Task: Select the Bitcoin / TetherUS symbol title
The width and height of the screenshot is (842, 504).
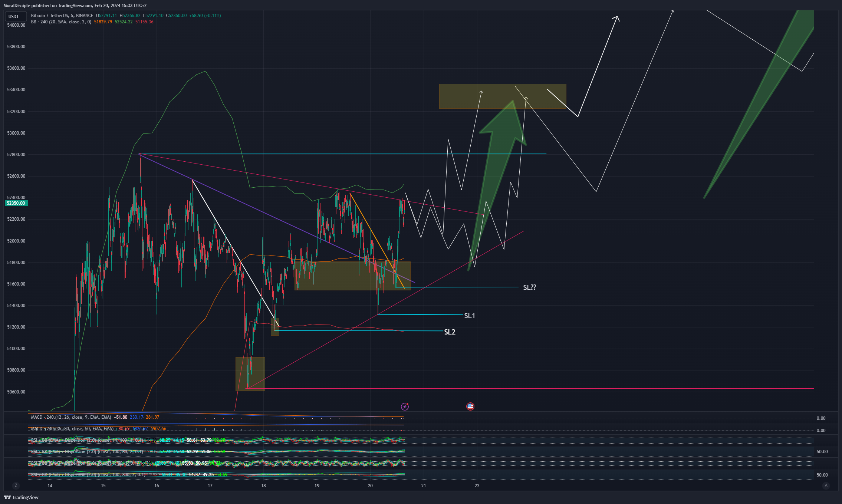Action: pos(62,16)
